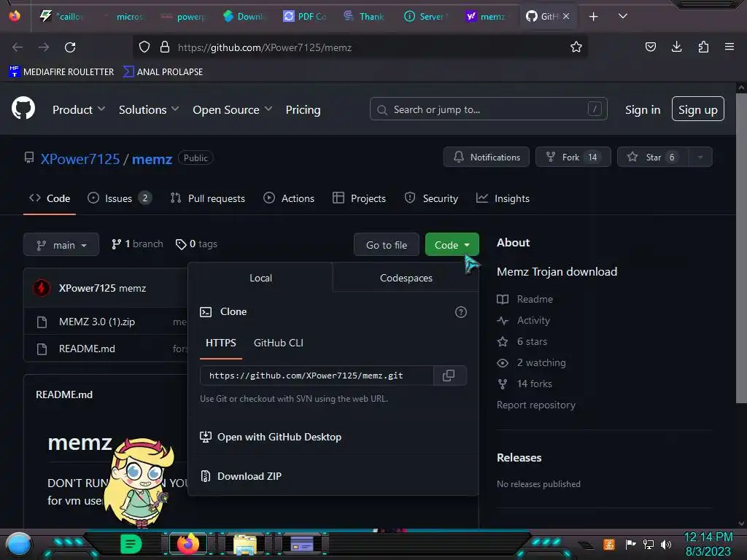Image resolution: width=747 pixels, height=560 pixels.
Task: Click the Sign in link
Action: point(642,109)
